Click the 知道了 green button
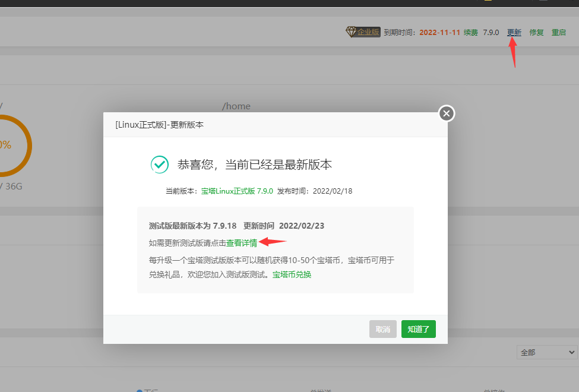579x392 pixels. 419,329
